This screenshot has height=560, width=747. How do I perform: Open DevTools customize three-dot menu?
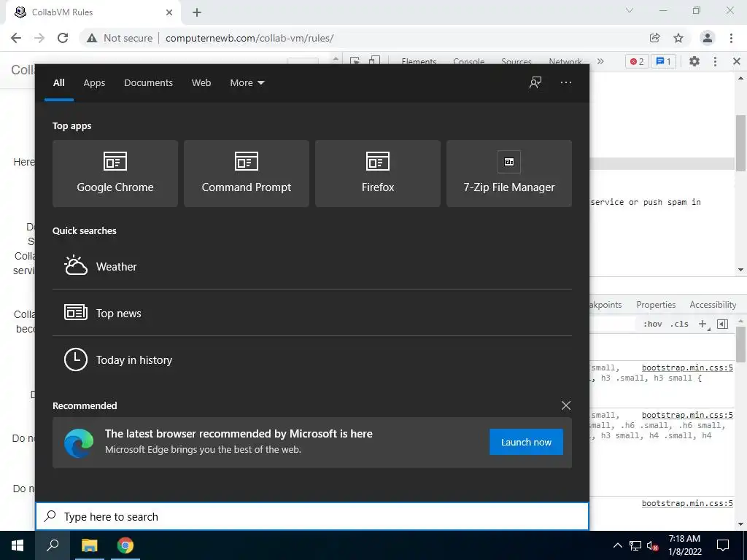click(715, 61)
